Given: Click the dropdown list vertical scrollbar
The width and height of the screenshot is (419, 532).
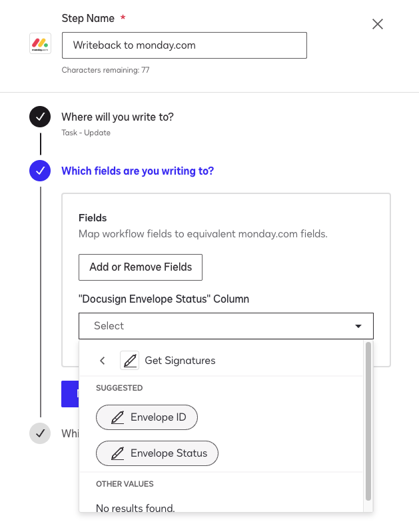Looking at the screenshot, I should (368, 421).
